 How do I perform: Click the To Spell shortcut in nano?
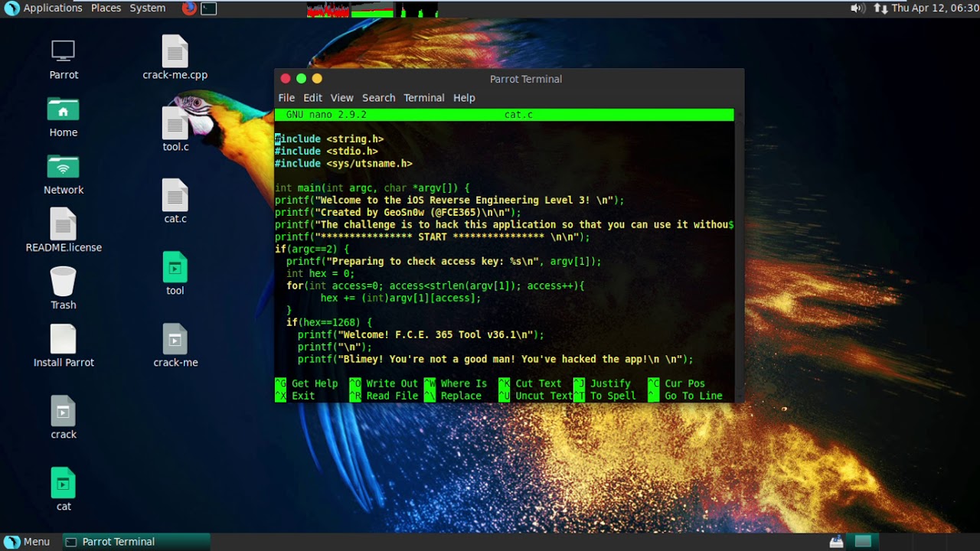(605, 396)
